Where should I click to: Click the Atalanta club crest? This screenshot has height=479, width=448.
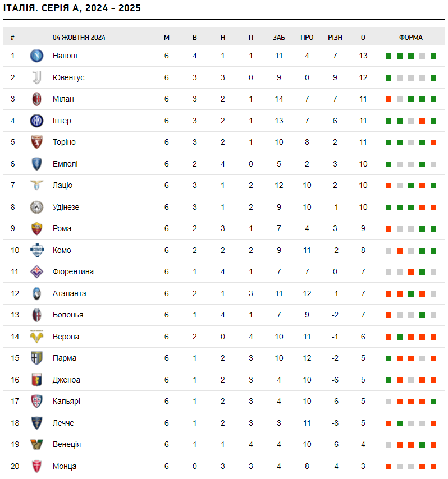click(x=36, y=293)
